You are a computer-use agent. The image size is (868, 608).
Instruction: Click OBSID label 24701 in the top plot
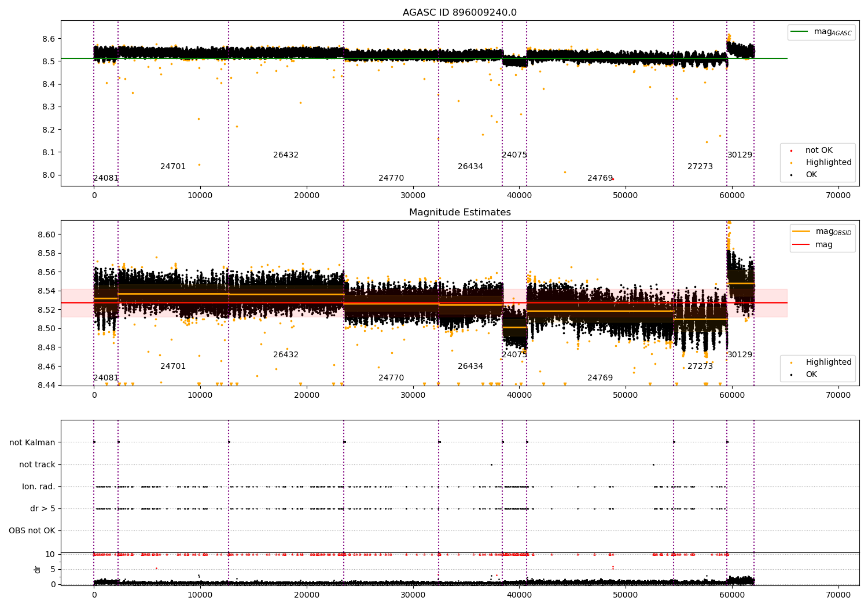[173, 167]
